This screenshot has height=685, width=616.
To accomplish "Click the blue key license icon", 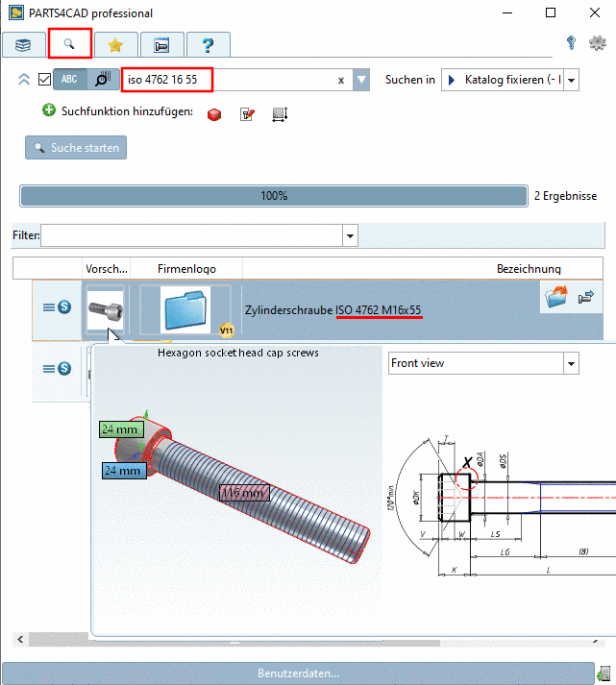I will [x=571, y=43].
